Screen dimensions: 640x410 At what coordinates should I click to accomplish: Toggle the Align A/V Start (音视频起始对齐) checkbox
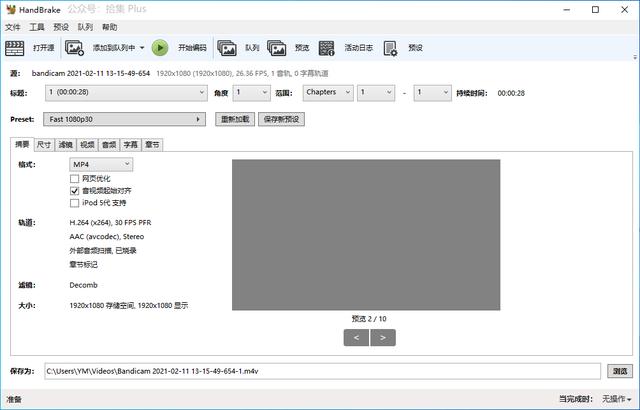click(x=74, y=190)
